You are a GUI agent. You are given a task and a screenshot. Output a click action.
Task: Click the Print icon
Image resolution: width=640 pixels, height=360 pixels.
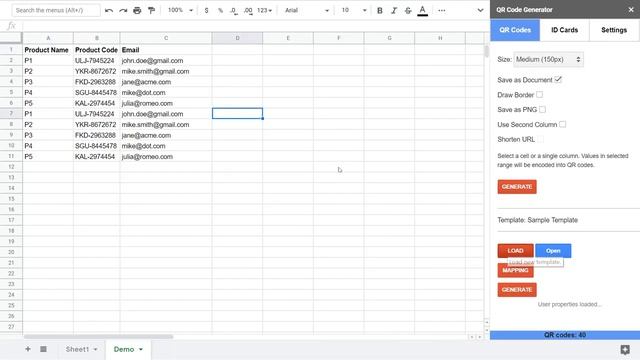[x=137, y=10]
